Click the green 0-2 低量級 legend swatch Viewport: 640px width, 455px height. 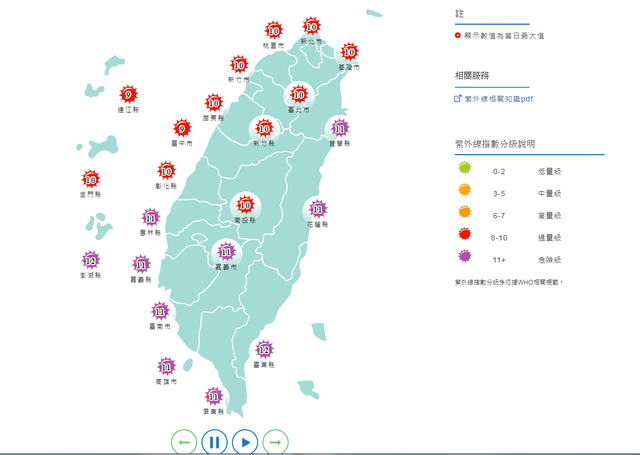click(464, 170)
